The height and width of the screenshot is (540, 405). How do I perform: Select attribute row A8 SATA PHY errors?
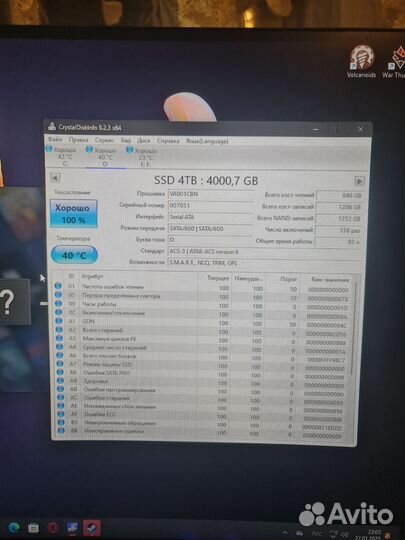[x=202, y=374]
